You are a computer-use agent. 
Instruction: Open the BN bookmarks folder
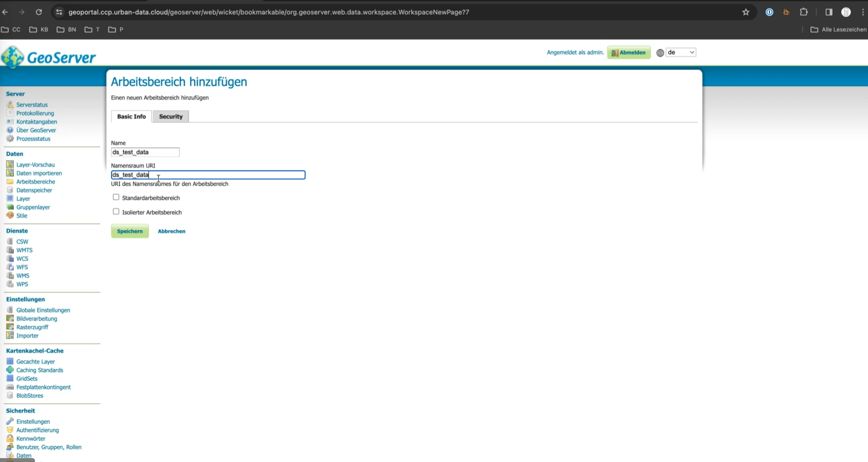[x=67, y=29]
